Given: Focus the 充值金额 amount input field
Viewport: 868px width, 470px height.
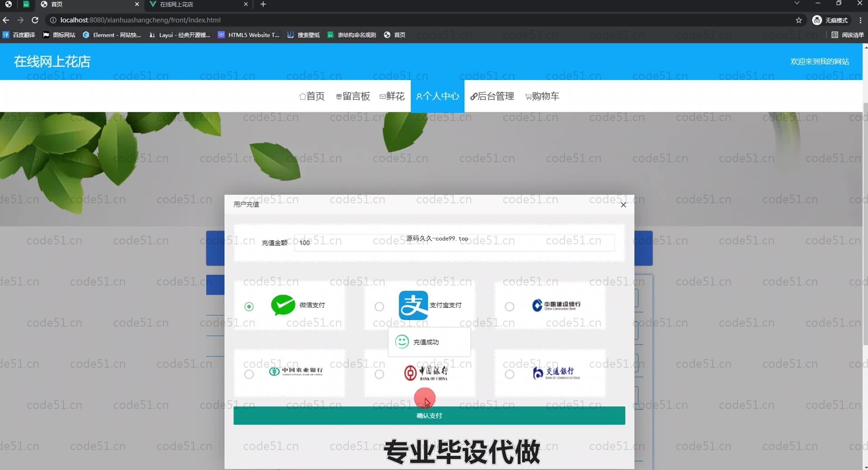Looking at the screenshot, I should coord(454,243).
